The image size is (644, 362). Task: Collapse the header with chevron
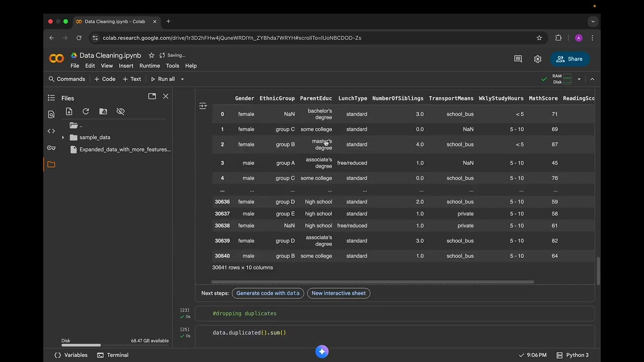coord(592,79)
